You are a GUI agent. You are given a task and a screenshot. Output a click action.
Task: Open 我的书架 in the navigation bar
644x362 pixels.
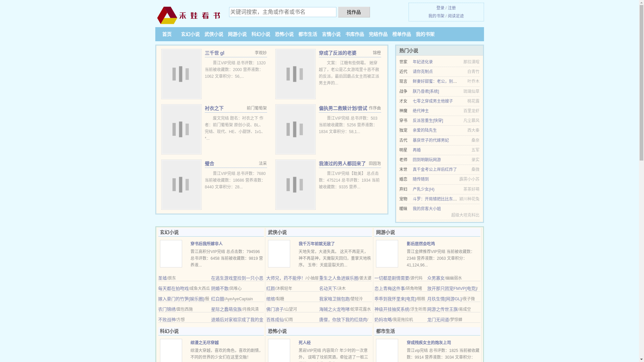[x=425, y=34]
